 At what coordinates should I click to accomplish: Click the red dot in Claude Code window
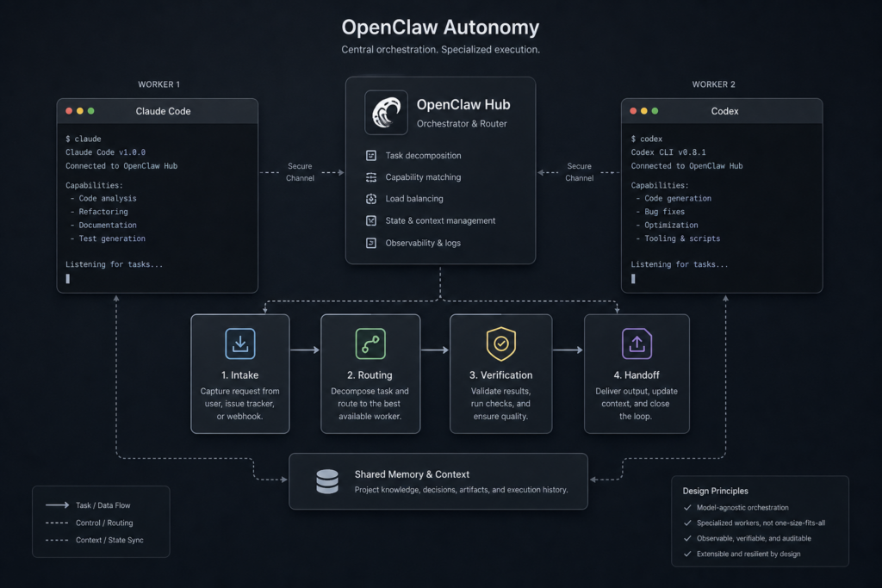[69, 111]
